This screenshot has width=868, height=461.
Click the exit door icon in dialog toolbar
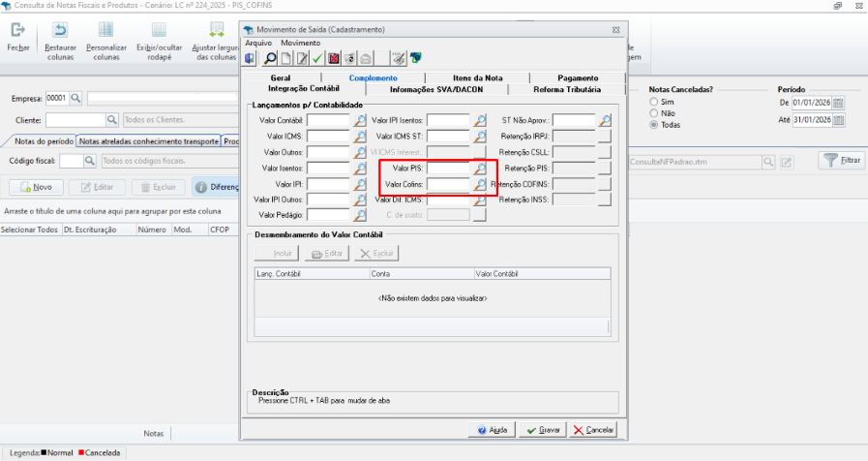pos(250,58)
